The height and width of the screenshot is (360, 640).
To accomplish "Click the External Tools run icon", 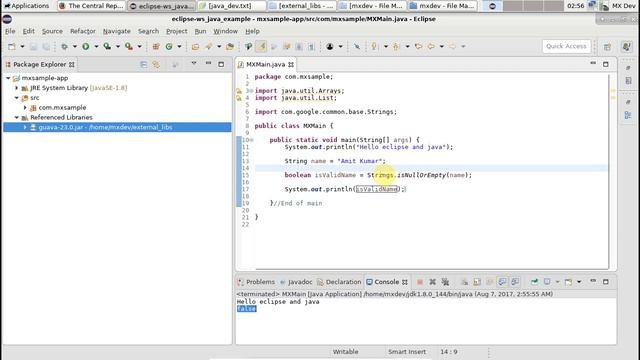I will [x=129, y=47].
